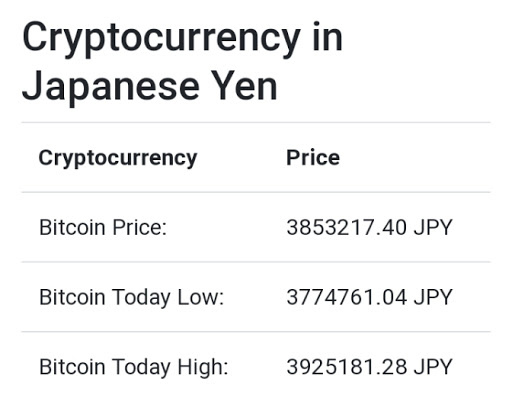Select the 3774761.04 JPY low value

369,297
